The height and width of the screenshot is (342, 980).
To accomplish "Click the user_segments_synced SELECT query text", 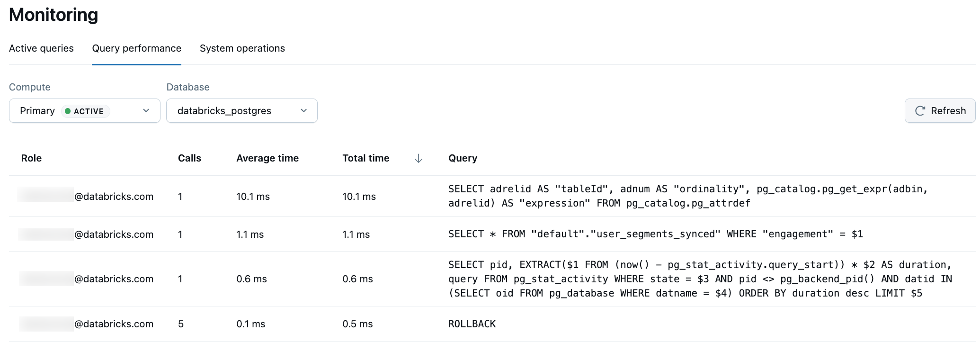I will (655, 234).
